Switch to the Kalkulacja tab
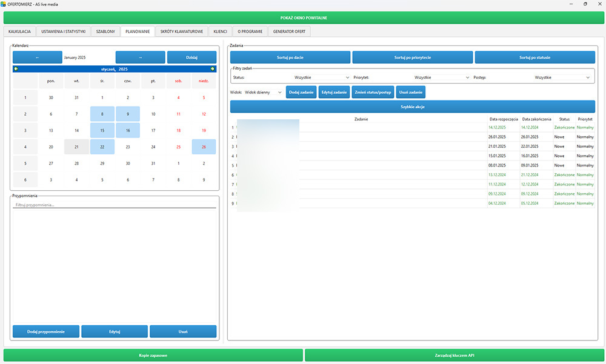Screen dimensions: 606x364 19,31
